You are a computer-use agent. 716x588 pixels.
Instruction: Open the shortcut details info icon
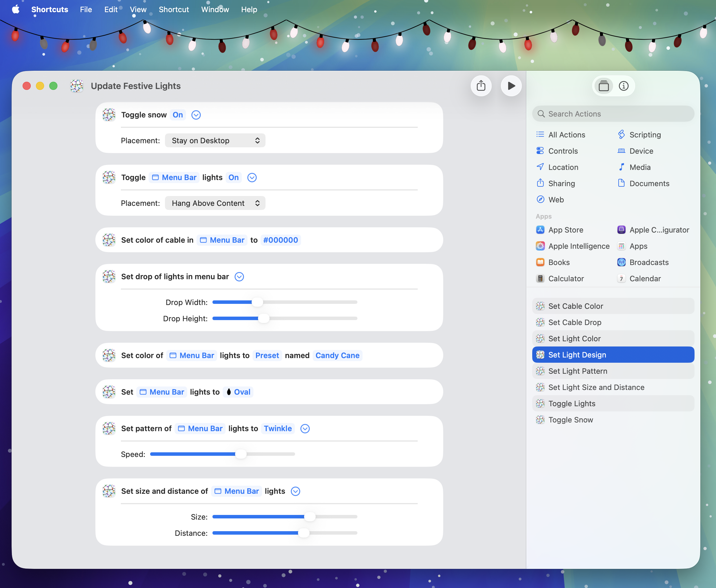click(624, 86)
